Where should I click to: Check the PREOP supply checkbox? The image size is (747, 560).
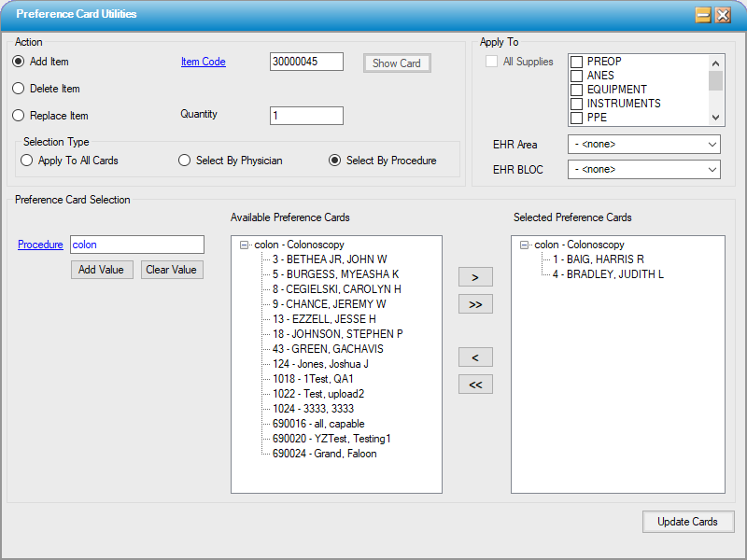tap(577, 62)
